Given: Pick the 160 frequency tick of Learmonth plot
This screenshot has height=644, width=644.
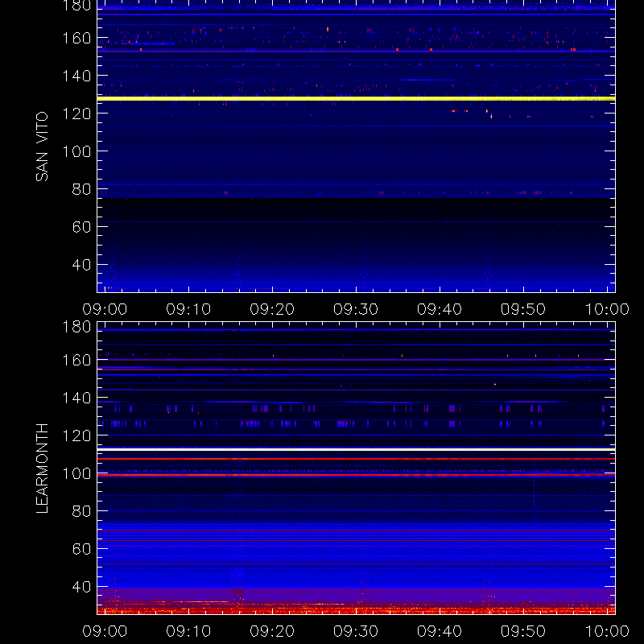Looking at the screenshot, I should [76, 360].
